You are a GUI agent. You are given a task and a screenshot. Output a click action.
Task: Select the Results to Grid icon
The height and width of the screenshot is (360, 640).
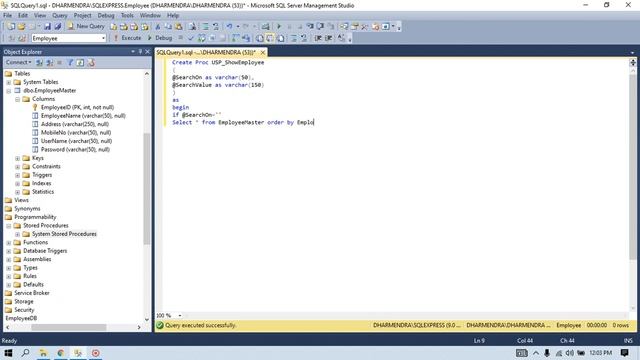270,38
